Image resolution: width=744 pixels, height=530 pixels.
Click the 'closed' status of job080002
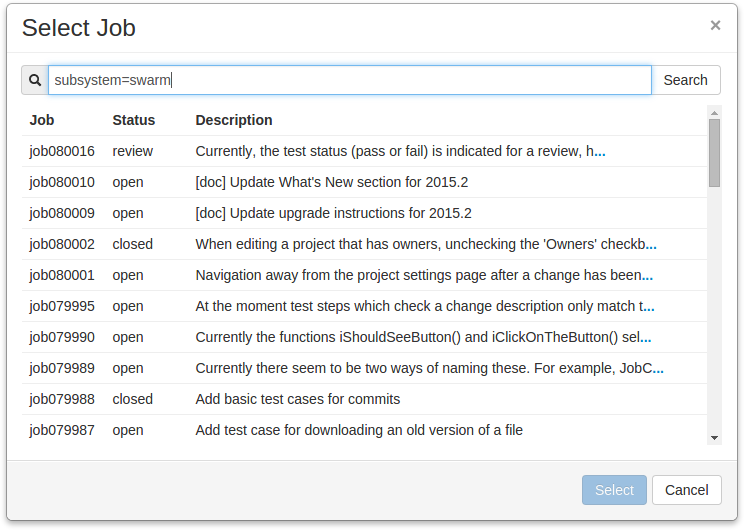pyautogui.click(x=132, y=244)
